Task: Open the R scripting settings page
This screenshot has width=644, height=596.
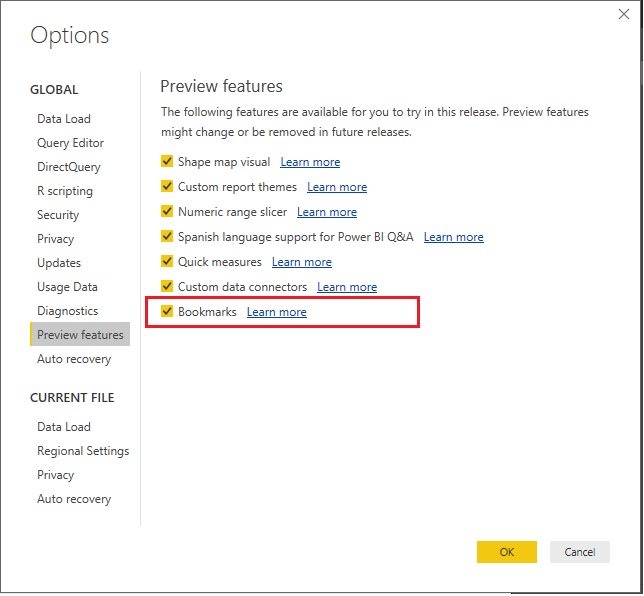Action: pyautogui.click(x=65, y=191)
